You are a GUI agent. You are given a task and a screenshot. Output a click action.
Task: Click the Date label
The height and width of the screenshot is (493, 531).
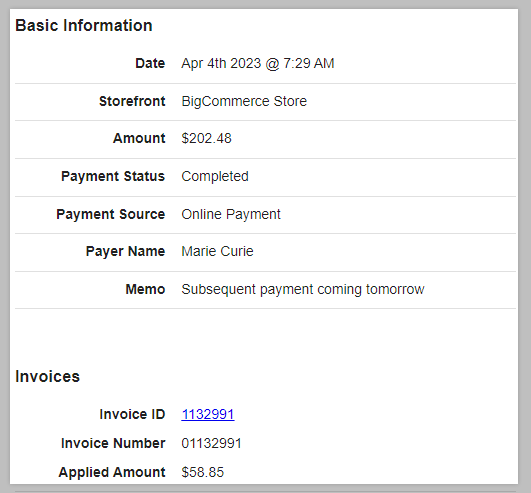click(x=150, y=63)
